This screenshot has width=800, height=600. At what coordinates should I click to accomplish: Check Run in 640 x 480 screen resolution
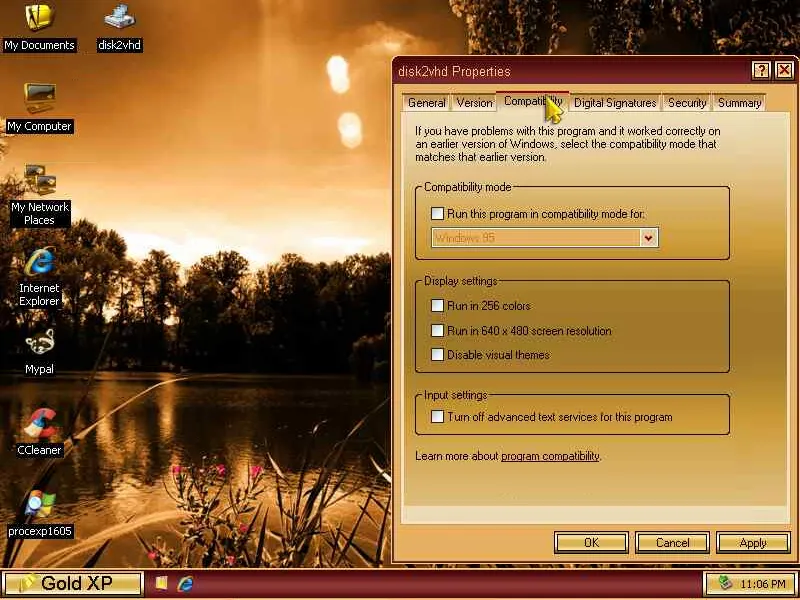tap(437, 331)
